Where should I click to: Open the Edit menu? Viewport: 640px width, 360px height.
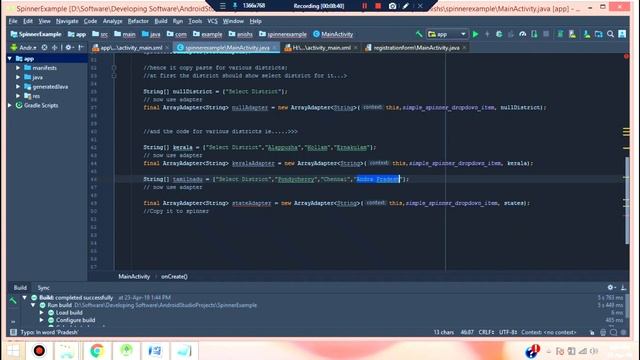click(x=28, y=21)
